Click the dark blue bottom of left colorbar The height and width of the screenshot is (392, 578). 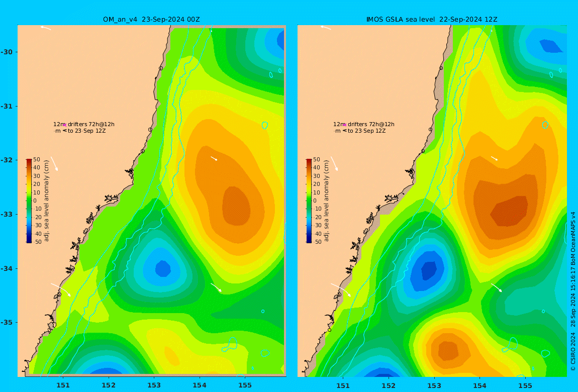click(x=29, y=241)
